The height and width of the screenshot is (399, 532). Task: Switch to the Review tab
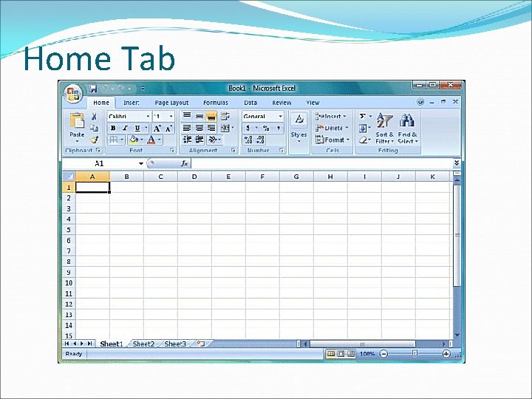282,103
